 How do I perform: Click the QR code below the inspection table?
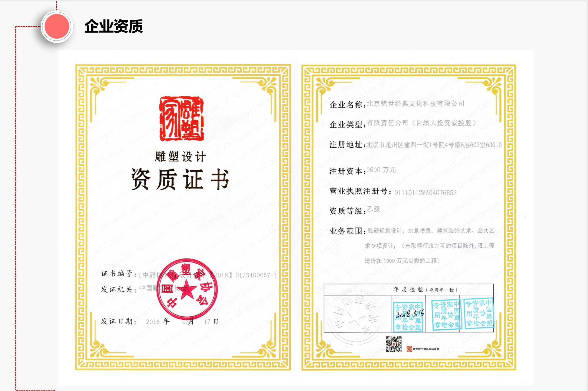pyautogui.click(x=394, y=344)
